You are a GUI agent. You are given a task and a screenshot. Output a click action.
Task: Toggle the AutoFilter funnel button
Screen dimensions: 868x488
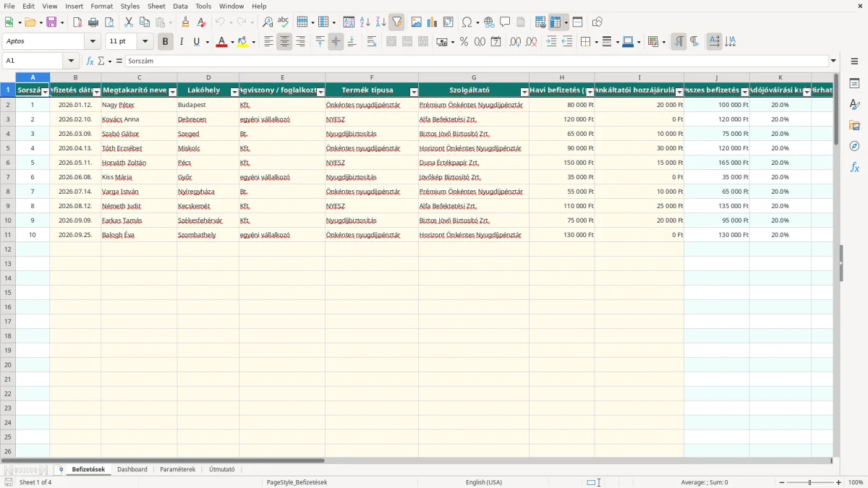(396, 22)
